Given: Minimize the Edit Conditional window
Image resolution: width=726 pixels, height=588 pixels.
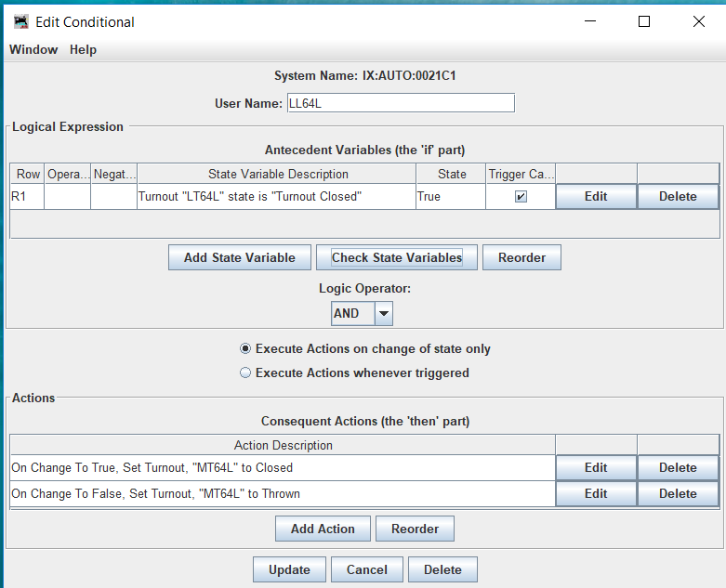Looking at the screenshot, I should [x=590, y=21].
